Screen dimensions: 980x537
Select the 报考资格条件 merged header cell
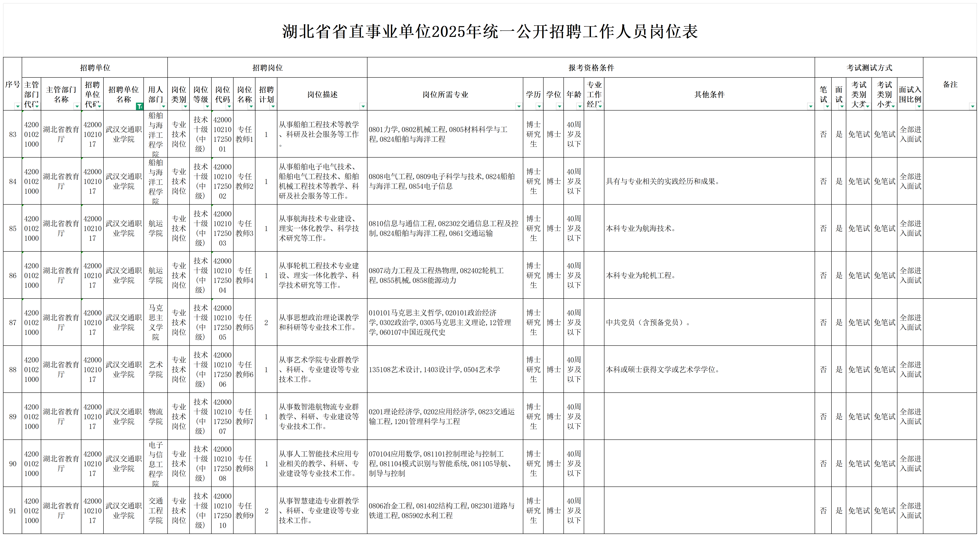click(x=591, y=68)
